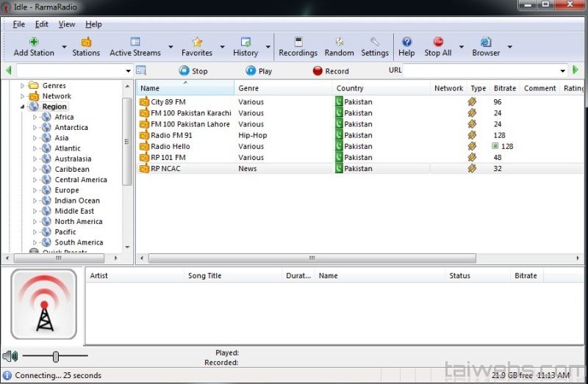Open Settings wrench icon
The width and height of the screenshot is (588, 384).
(375, 43)
